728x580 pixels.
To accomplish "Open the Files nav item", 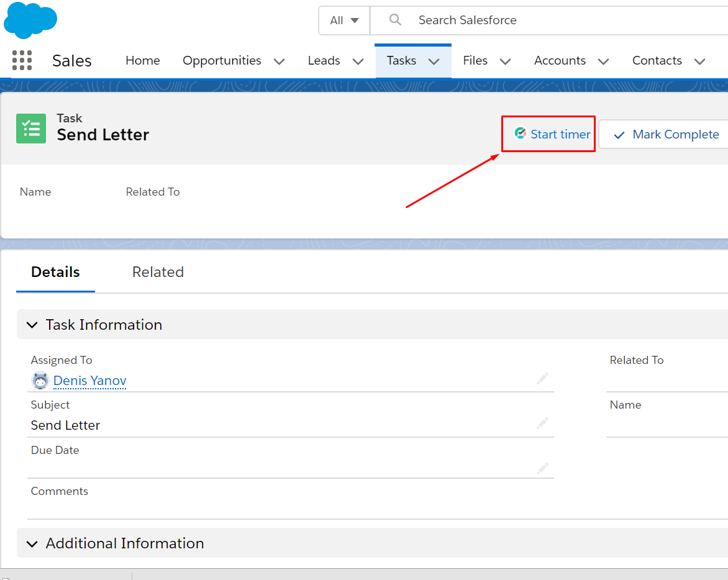I will (475, 60).
